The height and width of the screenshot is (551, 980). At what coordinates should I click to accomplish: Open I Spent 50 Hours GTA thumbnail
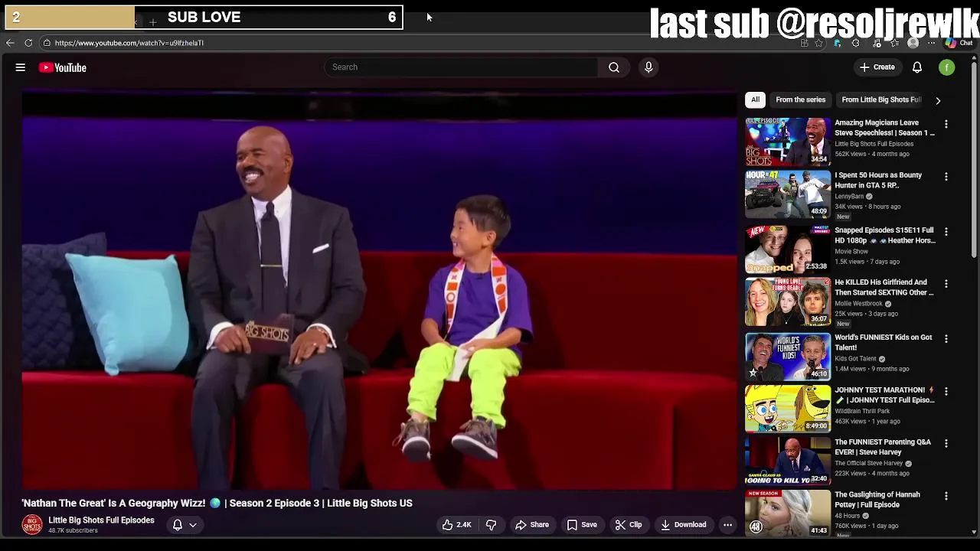(x=788, y=194)
